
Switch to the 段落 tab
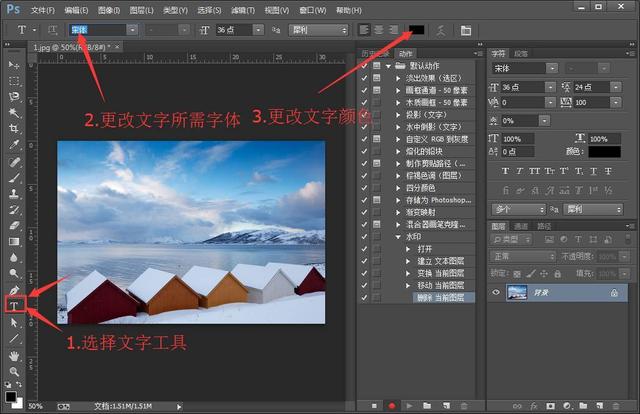(521, 53)
